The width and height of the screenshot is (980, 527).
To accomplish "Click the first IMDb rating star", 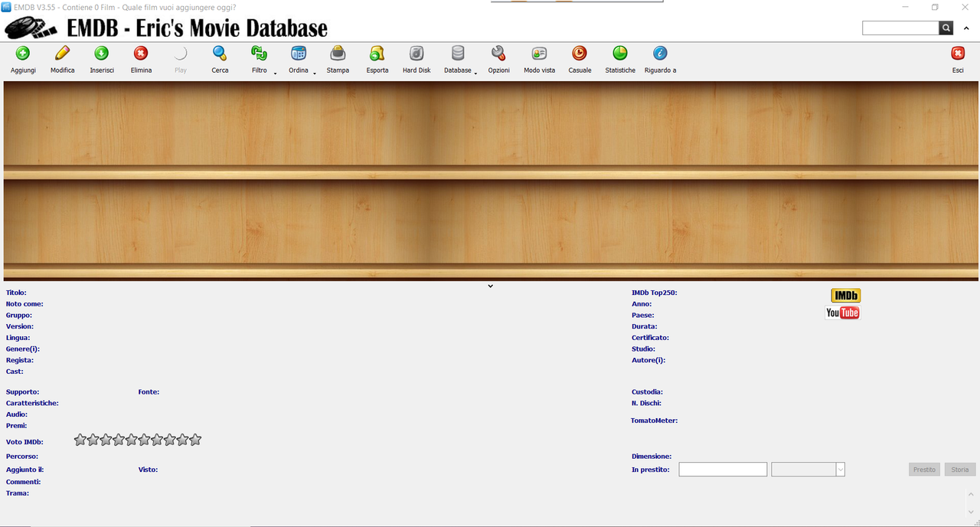I will (x=80, y=440).
